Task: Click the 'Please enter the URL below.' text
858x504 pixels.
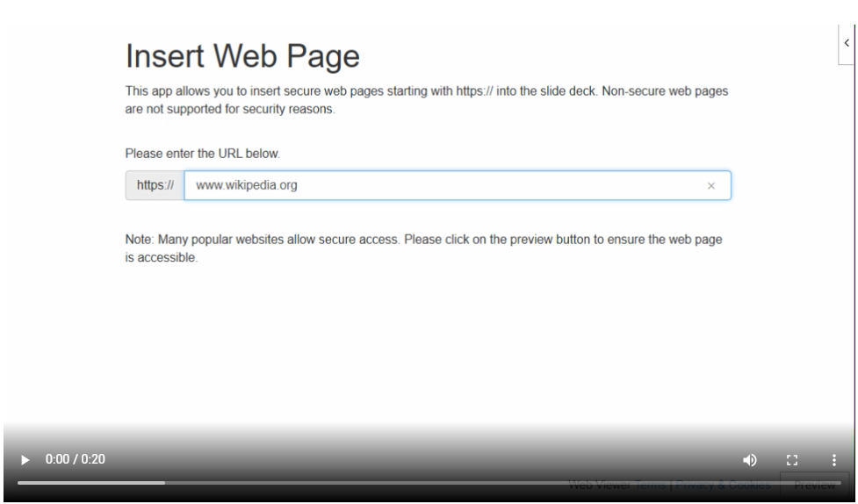Action: pyautogui.click(x=203, y=154)
